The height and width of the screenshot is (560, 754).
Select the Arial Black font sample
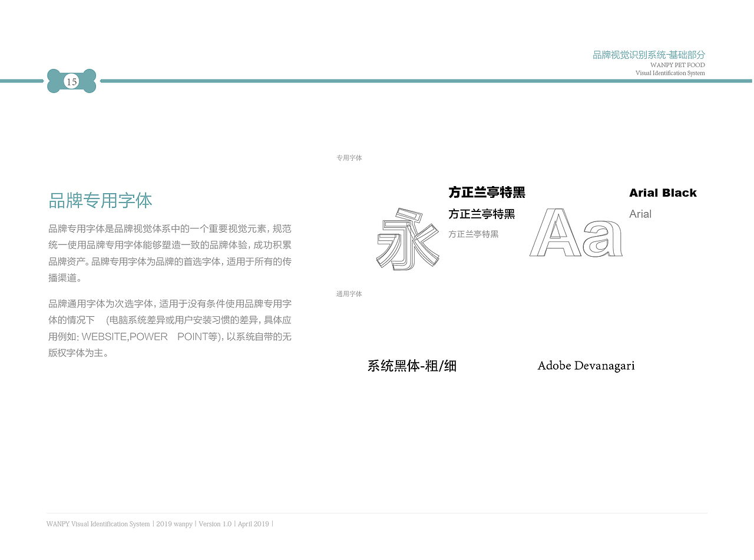[x=663, y=192]
